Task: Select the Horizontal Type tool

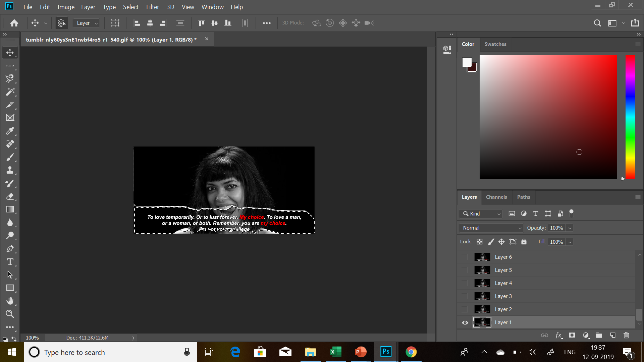Action: tap(10, 262)
